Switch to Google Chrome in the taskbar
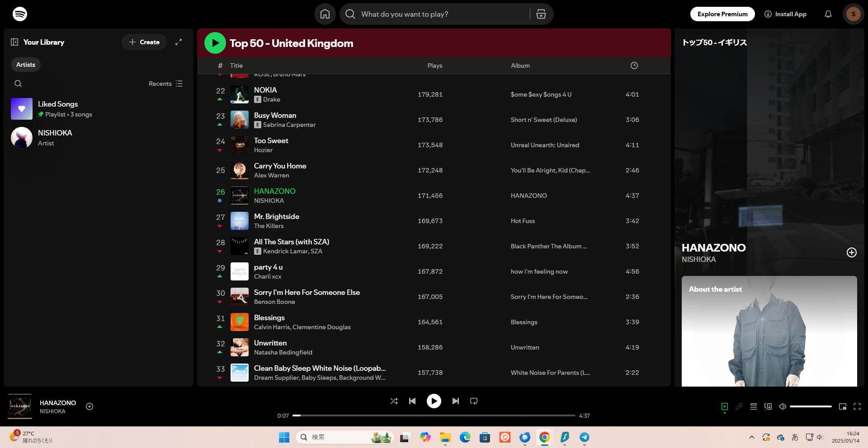This screenshot has height=448, width=868. click(545, 437)
